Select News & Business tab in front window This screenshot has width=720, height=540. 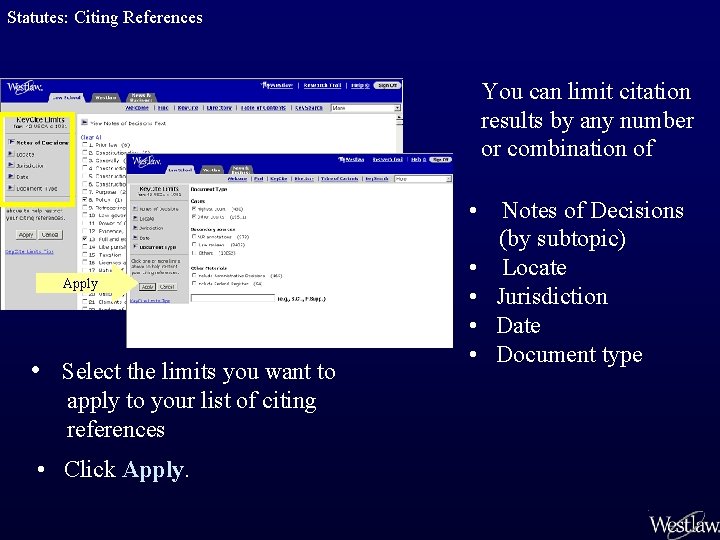(x=241, y=169)
